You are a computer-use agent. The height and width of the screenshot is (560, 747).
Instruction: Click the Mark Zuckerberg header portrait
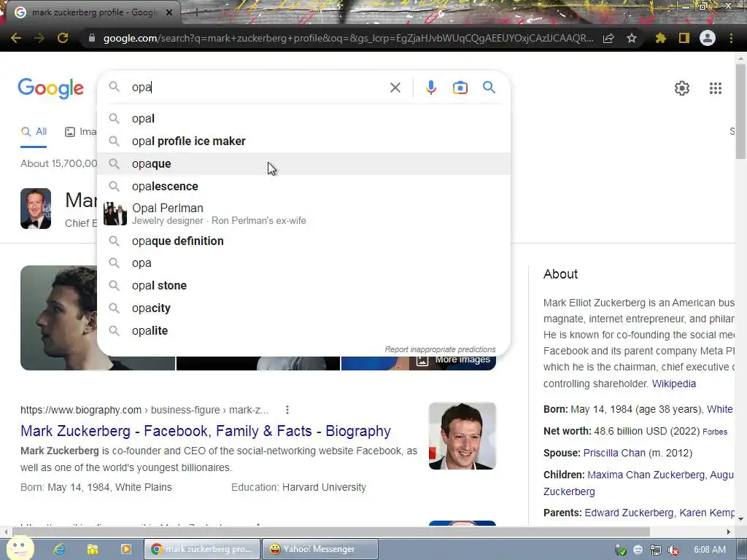click(36, 209)
